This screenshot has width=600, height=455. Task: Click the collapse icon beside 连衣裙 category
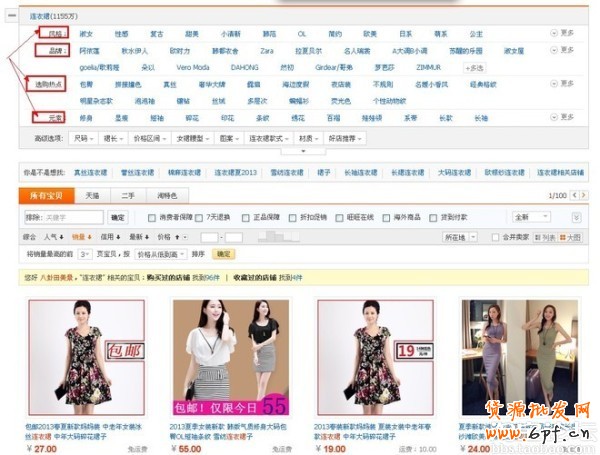point(11,17)
